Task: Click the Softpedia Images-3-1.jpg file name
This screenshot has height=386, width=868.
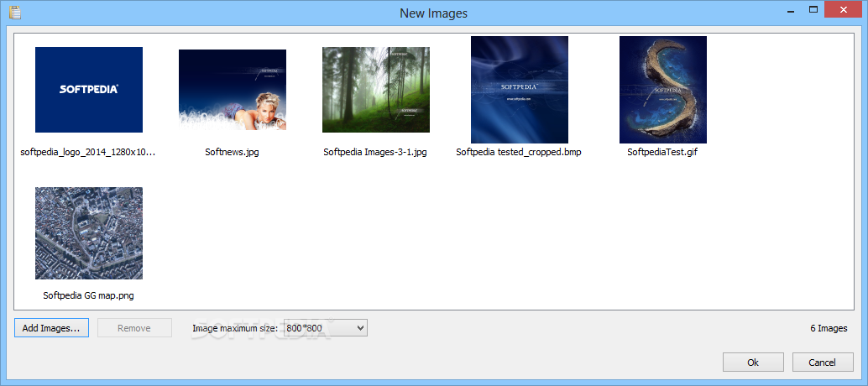Action: pos(375,152)
